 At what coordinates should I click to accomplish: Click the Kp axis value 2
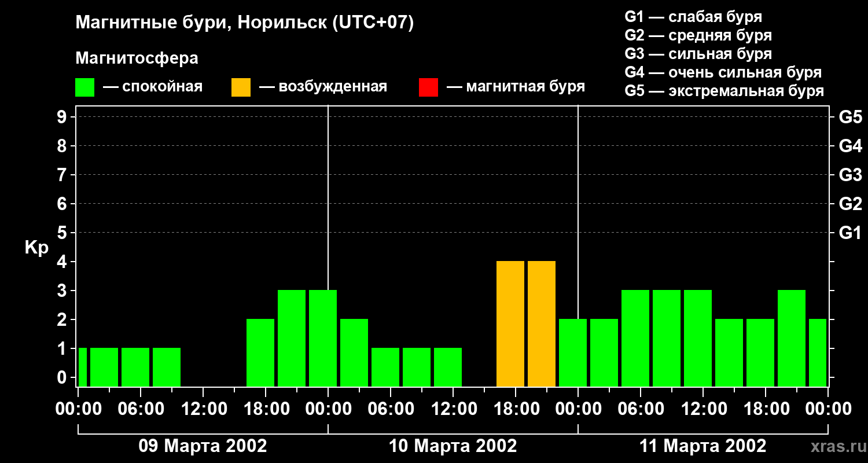tap(63, 319)
